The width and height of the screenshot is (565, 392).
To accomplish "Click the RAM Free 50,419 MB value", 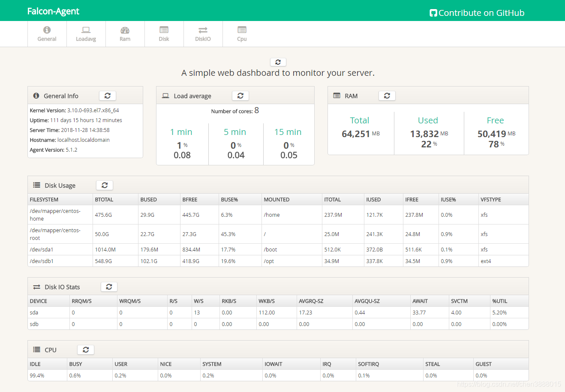I will (x=496, y=134).
